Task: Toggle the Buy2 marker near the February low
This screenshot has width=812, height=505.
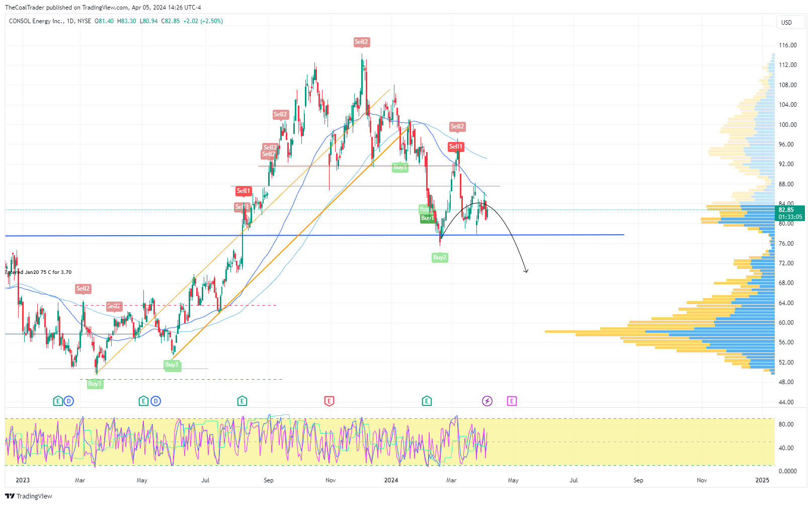Action: click(439, 257)
